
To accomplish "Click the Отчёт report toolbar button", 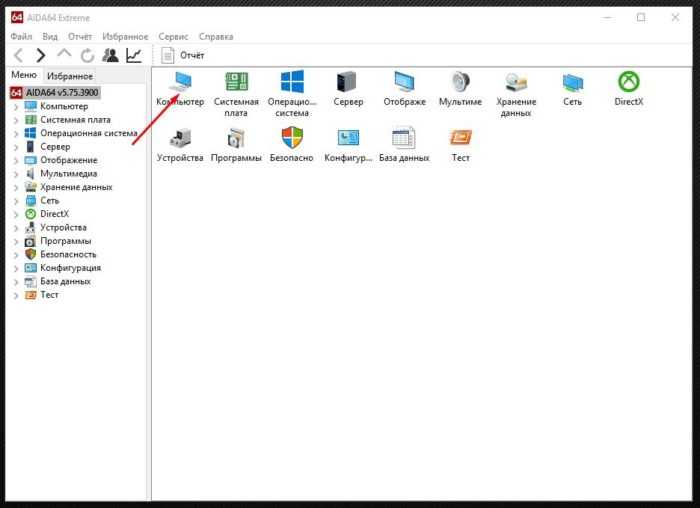I will [183, 55].
